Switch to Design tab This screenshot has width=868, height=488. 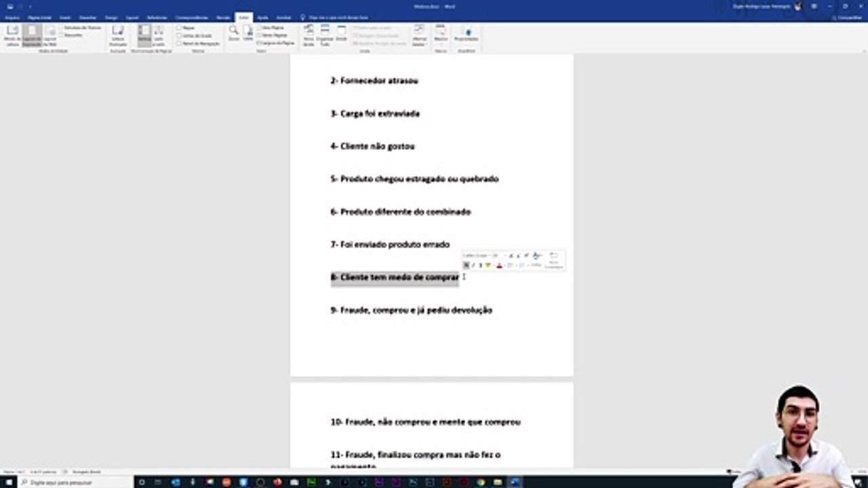pos(111,17)
